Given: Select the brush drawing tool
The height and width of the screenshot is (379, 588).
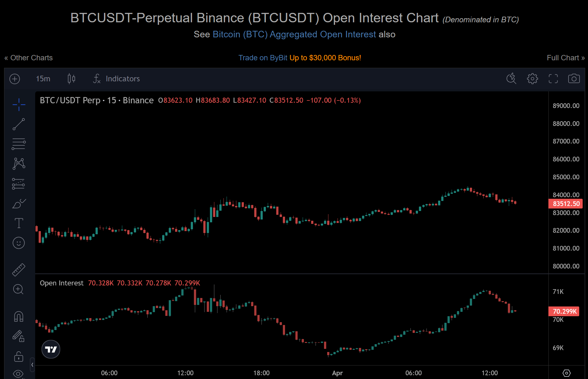Looking at the screenshot, I should pyautogui.click(x=19, y=203).
